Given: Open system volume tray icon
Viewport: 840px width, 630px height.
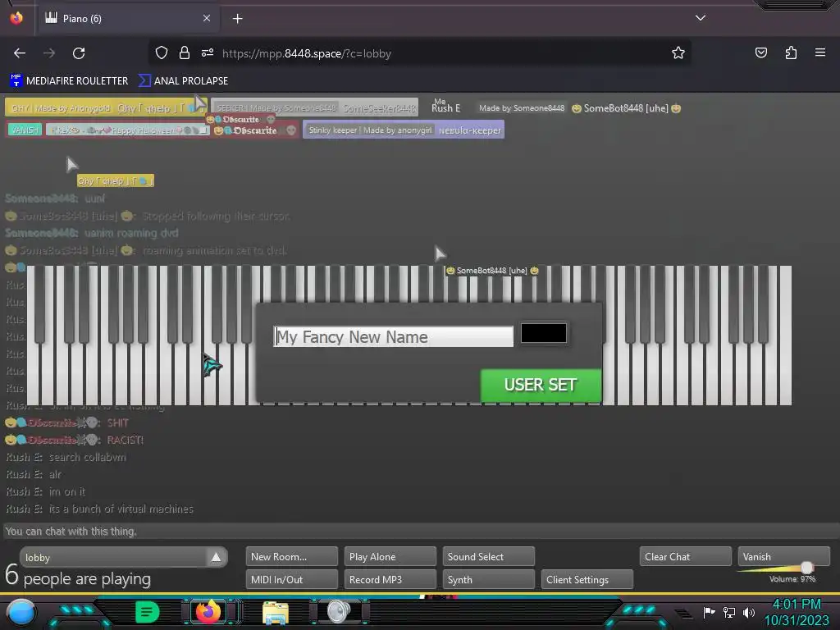Looking at the screenshot, I should [748, 612].
